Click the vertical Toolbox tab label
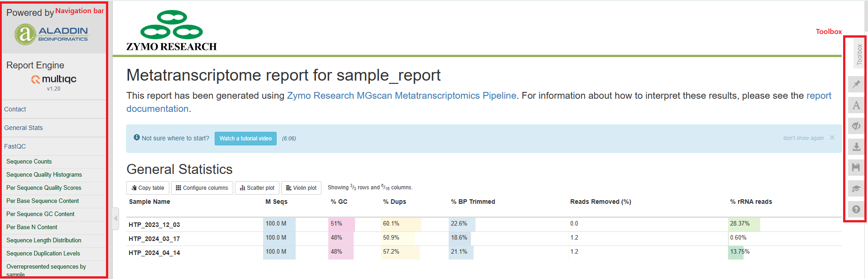The width and height of the screenshot is (868, 279). (859, 55)
